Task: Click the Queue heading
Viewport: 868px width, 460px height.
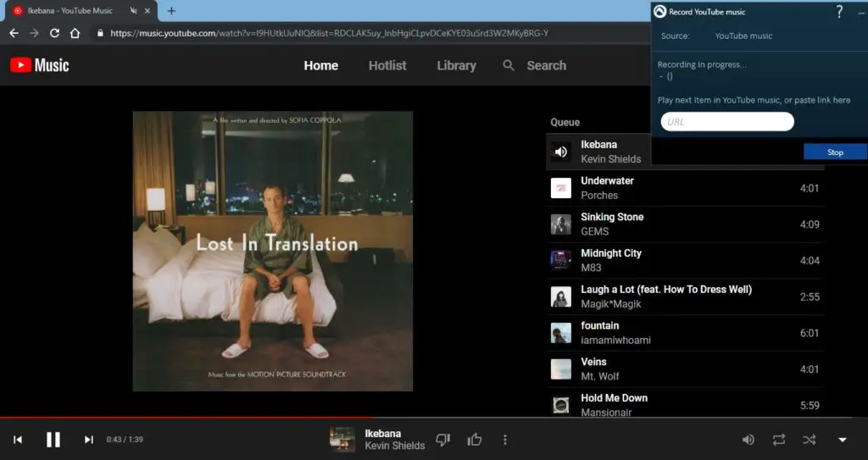Action: tap(565, 122)
